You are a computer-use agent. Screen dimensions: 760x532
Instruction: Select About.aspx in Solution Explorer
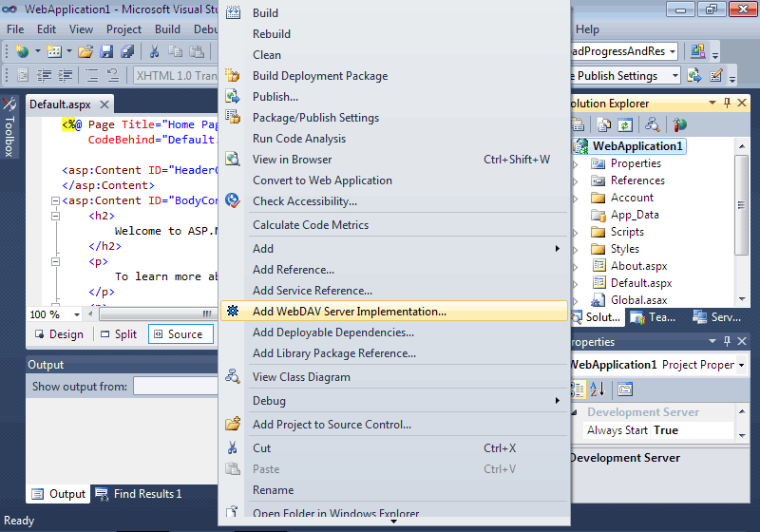[630, 266]
